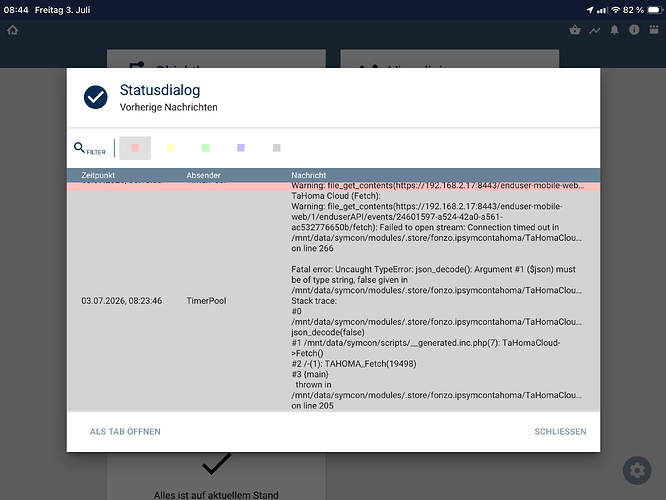Screen dimensions: 666x500
Task: Open the info circle icon
Action: [x=634, y=30]
